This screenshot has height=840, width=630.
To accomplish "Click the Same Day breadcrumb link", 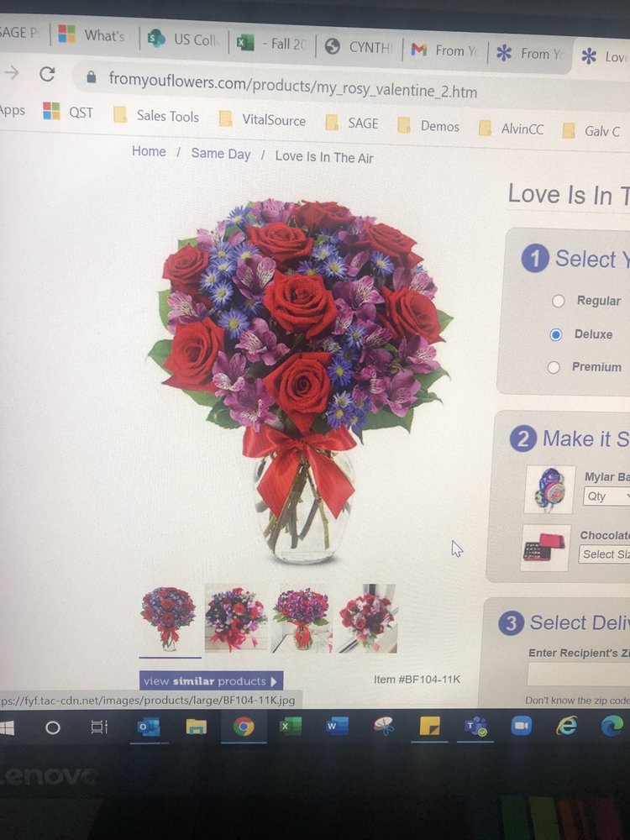I will [x=220, y=154].
